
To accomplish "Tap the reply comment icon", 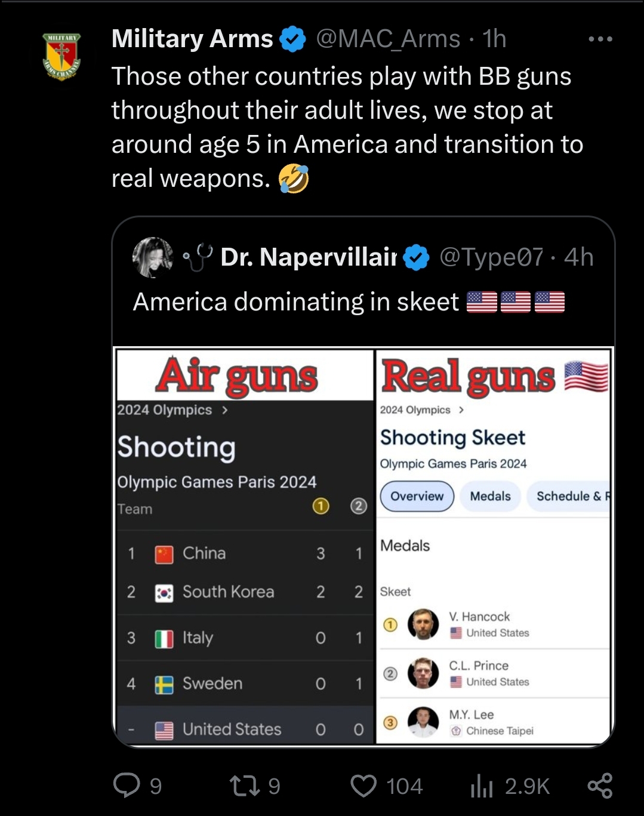I will [127, 786].
